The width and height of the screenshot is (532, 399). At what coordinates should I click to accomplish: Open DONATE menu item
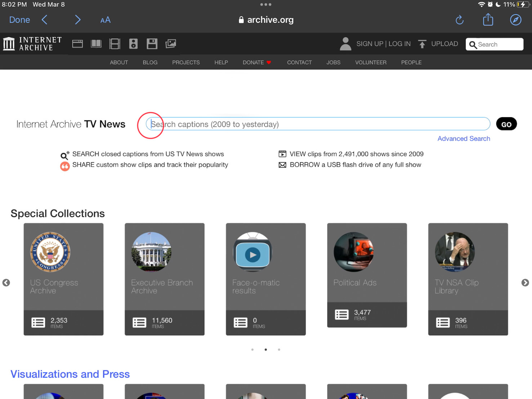point(256,62)
